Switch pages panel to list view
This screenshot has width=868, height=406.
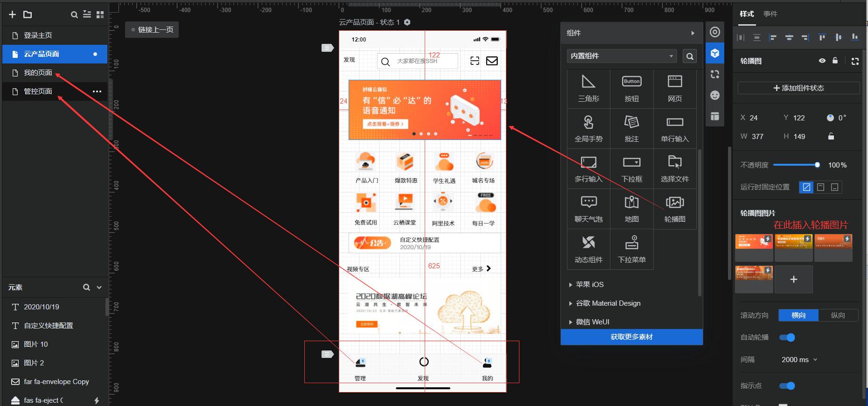87,14
